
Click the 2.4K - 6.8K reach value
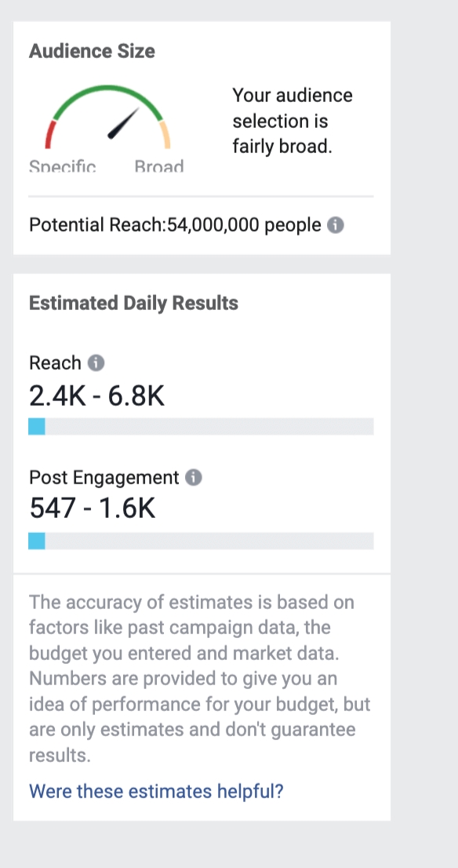pyautogui.click(x=96, y=396)
